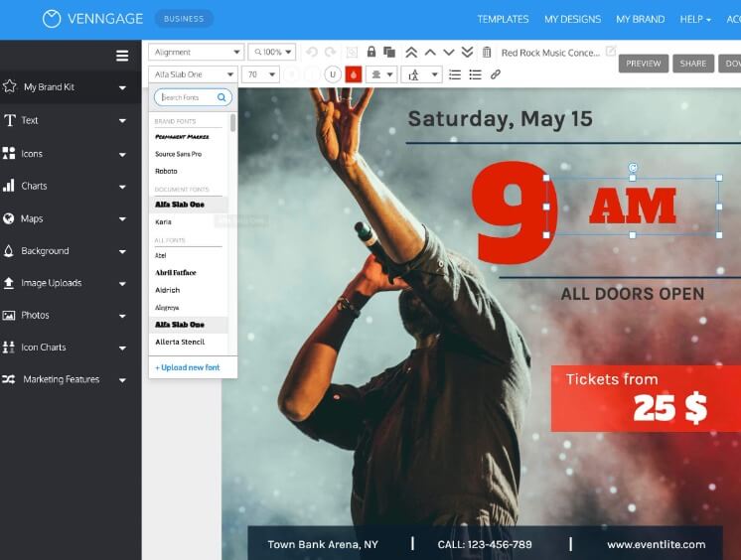Screen dimensions: 741x560
Task: Click the group icon next to redo
Action: point(352,52)
